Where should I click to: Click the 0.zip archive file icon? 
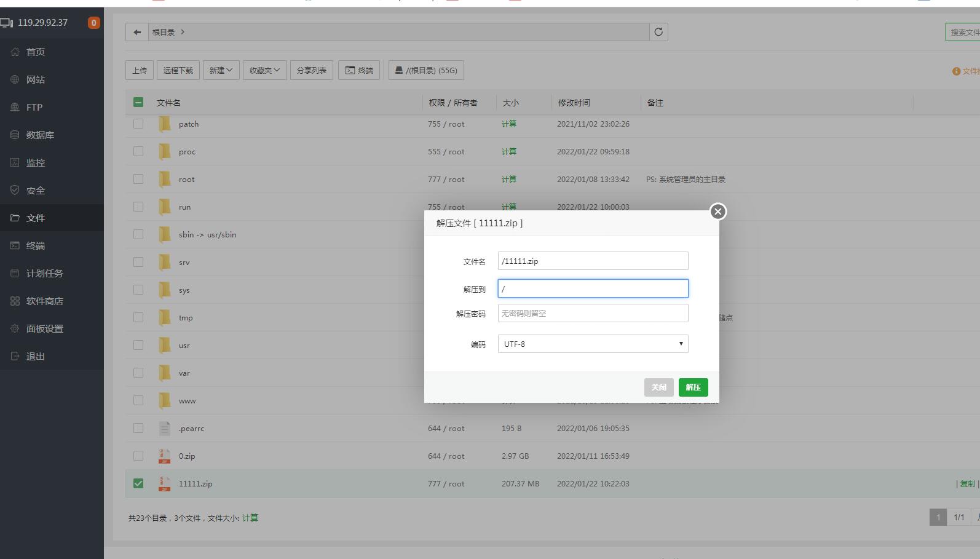point(164,456)
